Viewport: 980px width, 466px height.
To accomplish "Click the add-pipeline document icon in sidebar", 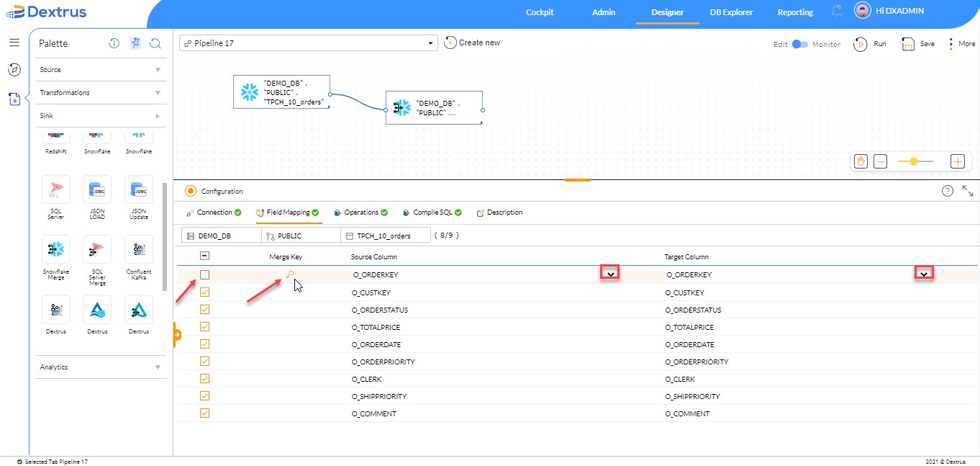I will (14, 99).
